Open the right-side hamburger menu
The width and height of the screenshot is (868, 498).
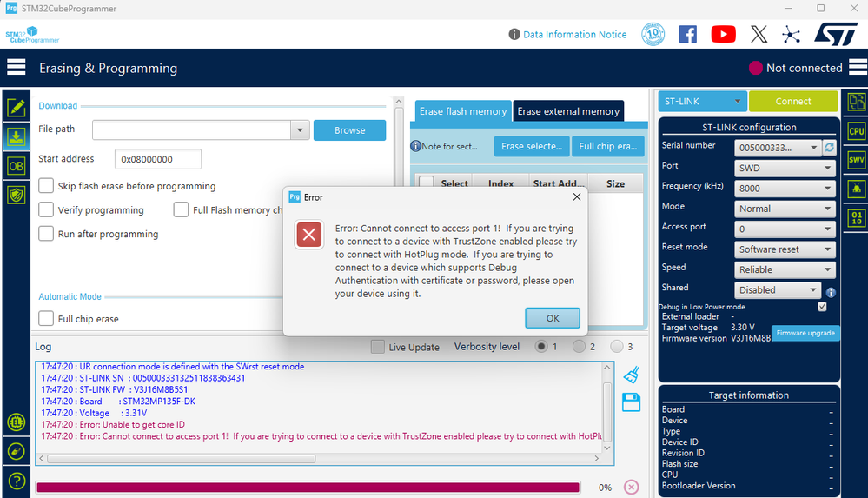[858, 67]
